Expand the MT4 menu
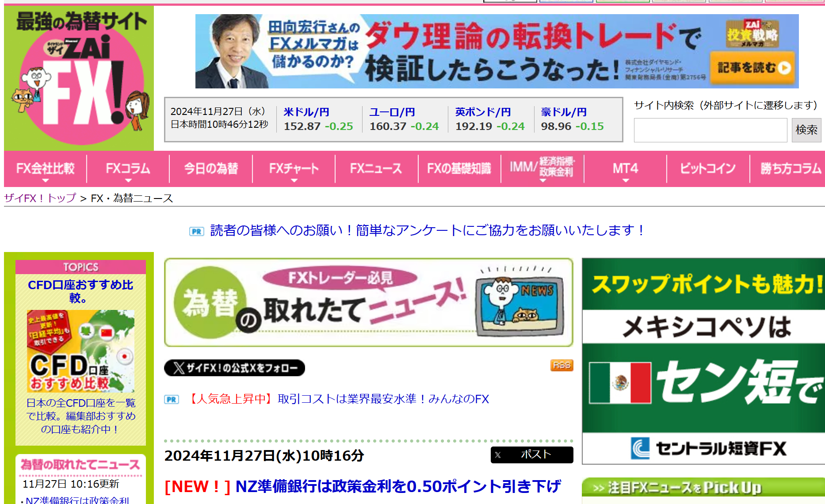 pyautogui.click(x=625, y=169)
